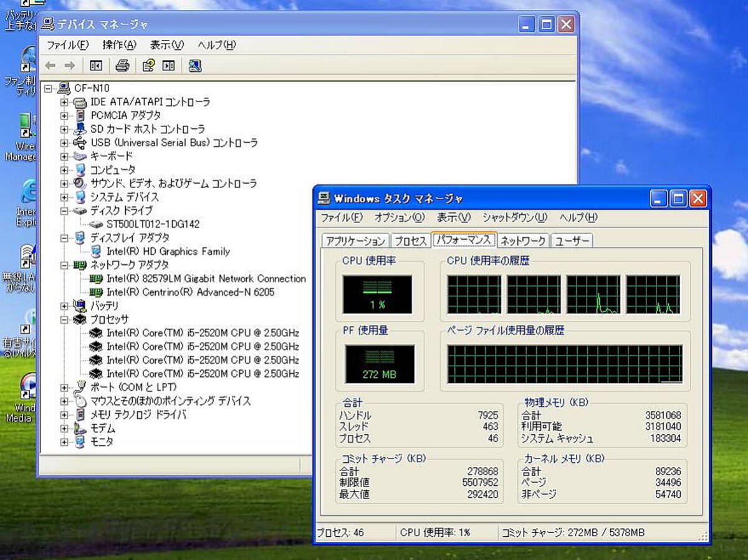The height and width of the screenshot is (560, 748).
Task: Click the ディスプレイ アダプタ category icon
Action: pos(80,237)
